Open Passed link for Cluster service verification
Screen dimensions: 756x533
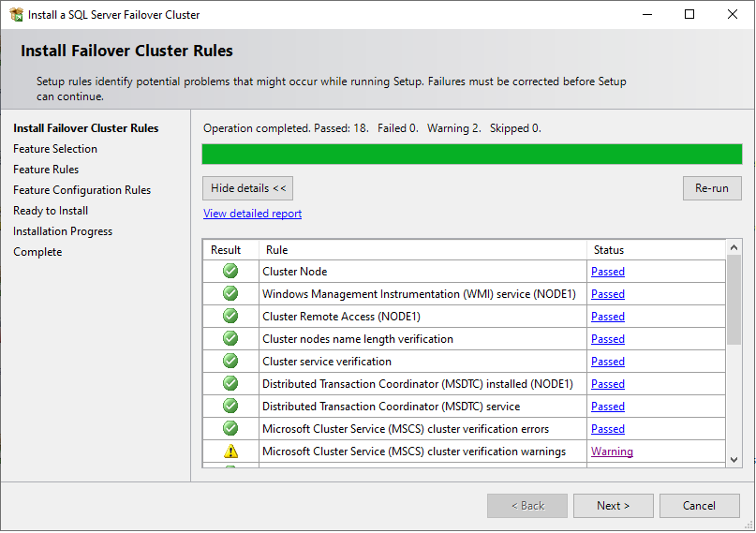pyautogui.click(x=607, y=362)
